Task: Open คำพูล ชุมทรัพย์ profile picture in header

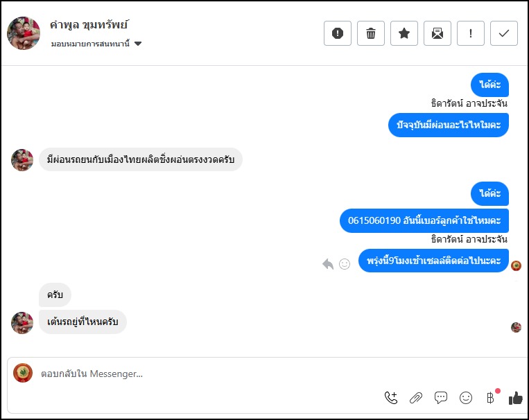Action: coord(24,33)
